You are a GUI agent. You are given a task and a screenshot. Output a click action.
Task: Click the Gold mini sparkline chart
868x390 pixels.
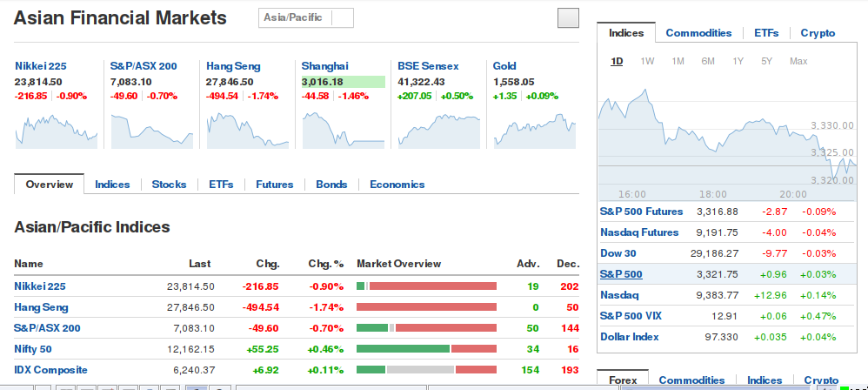[534, 131]
